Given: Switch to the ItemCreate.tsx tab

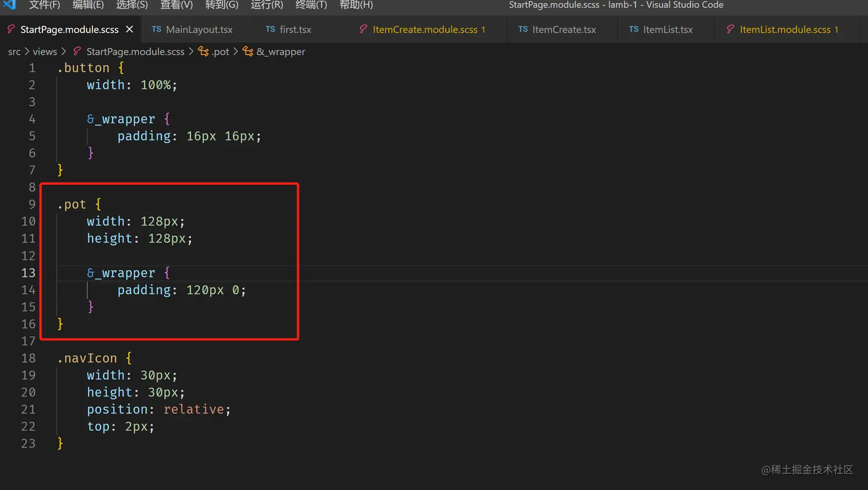Looking at the screenshot, I should [x=564, y=30].
